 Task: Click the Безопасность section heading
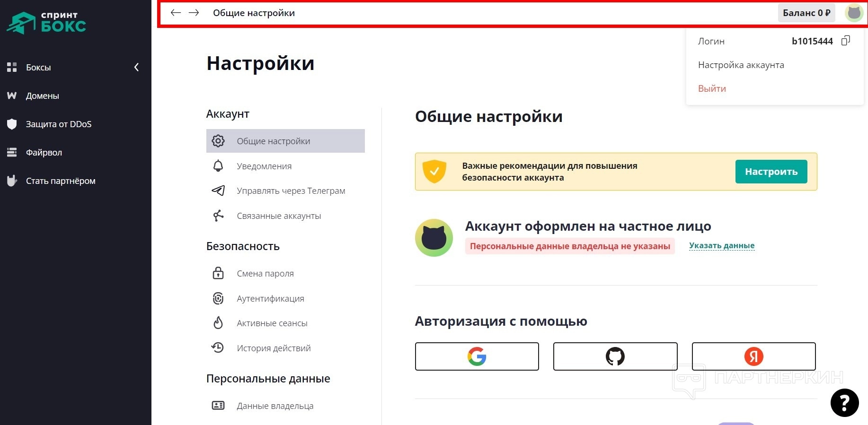(x=243, y=246)
